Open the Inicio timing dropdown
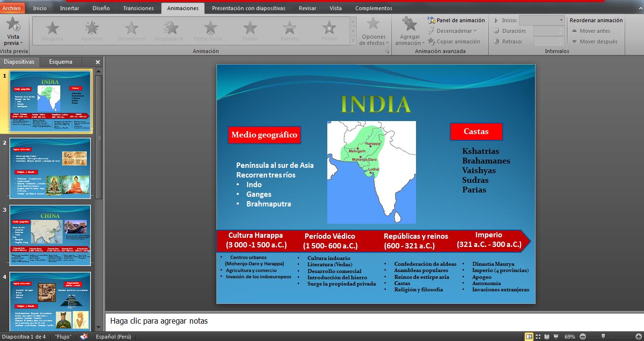 pos(561,20)
